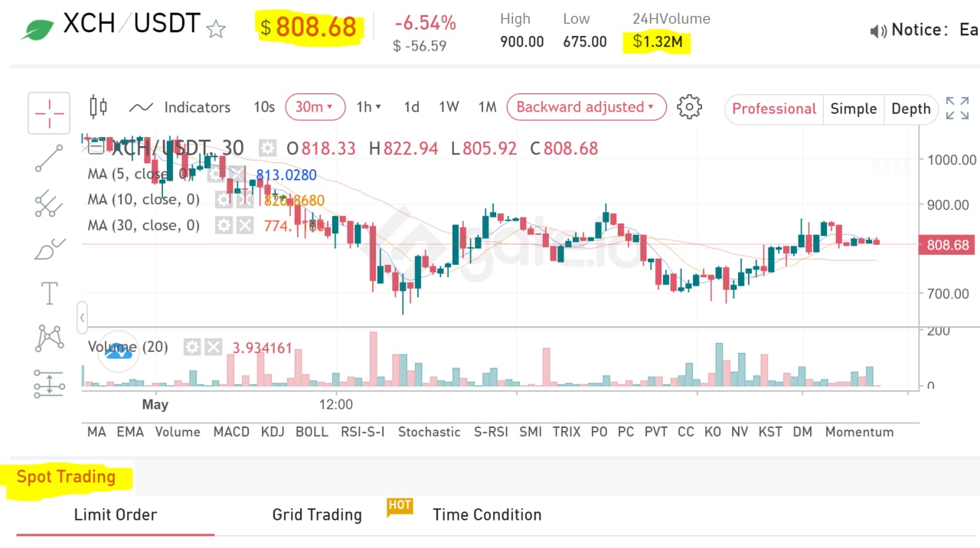Expand the 30m interval dropdown
980x548 pixels.
(x=315, y=107)
